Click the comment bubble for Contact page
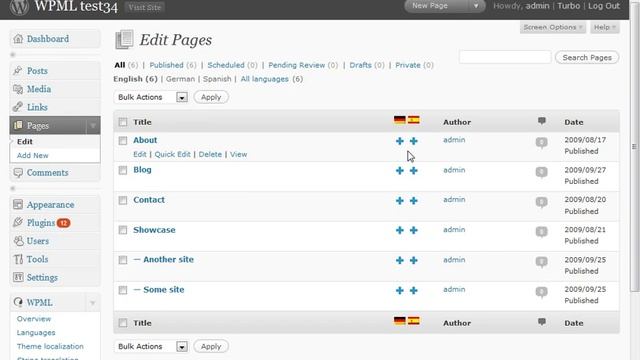 [x=541, y=202]
